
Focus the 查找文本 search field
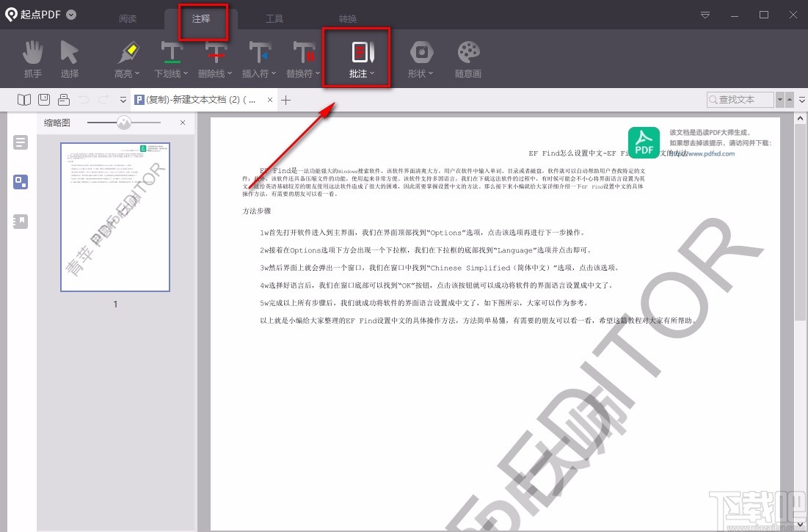pyautogui.click(x=740, y=99)
